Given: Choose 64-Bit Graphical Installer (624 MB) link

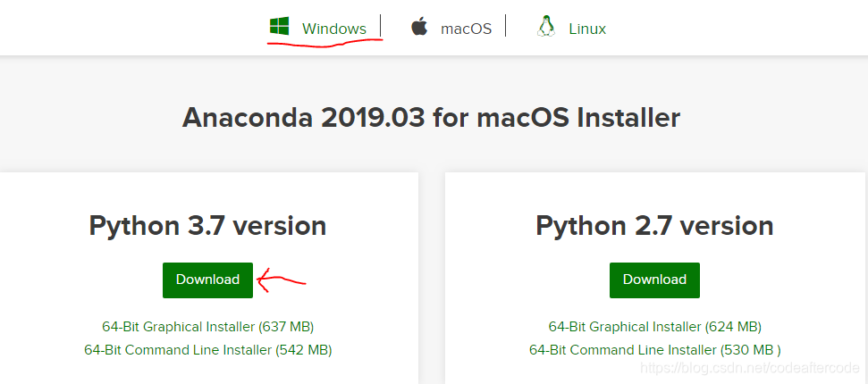Looking at the screenshot, I should point(654,327).
